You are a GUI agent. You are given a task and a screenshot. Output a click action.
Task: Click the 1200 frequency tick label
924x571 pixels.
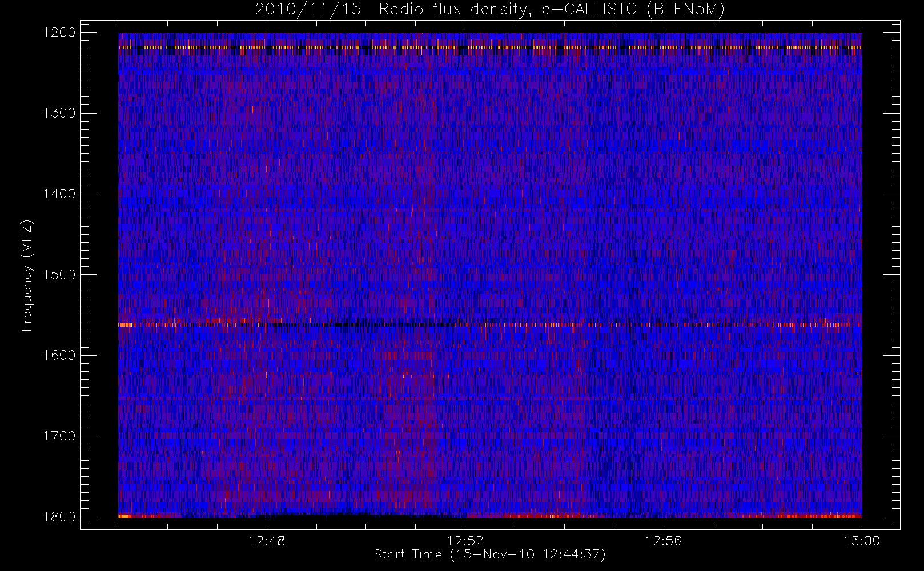point(59,33)
